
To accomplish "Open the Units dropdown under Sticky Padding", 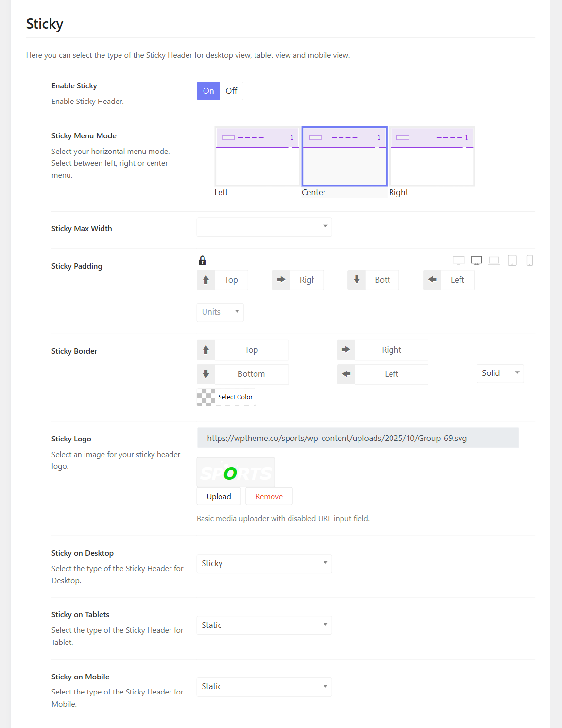I will (x=220, y=312).
